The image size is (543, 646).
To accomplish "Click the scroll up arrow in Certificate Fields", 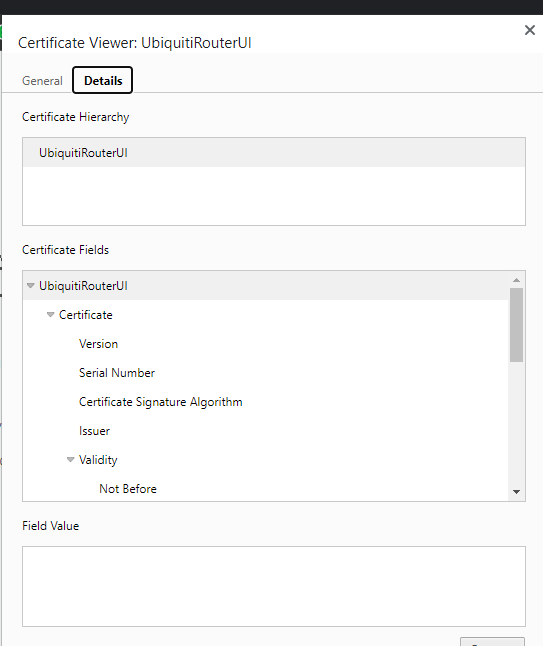I will click(x=516, y=280).
